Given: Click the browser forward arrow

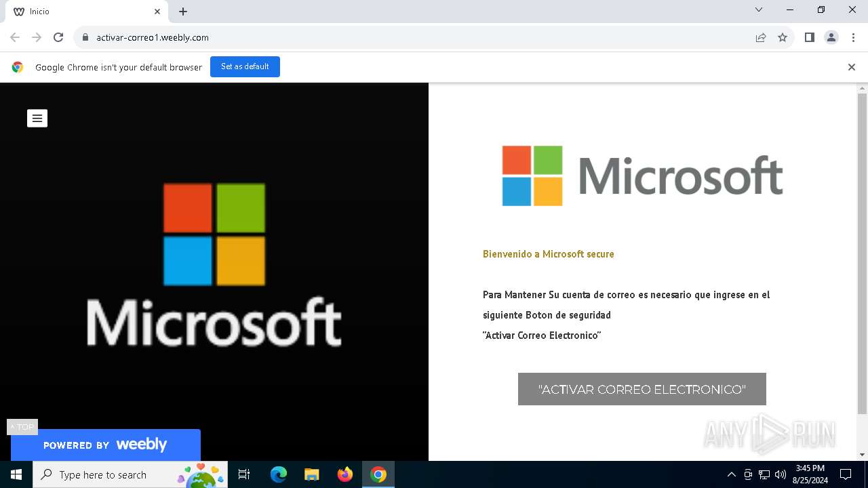Looking at the screenshot, I should click(x=37, y=37).
